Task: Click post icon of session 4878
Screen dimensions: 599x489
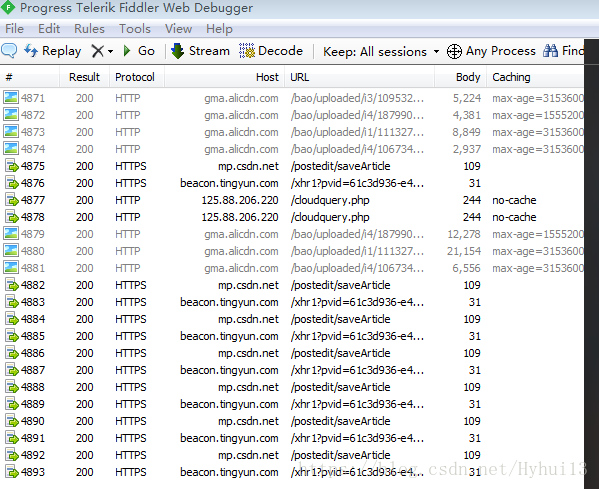Action: click(12, 217)
